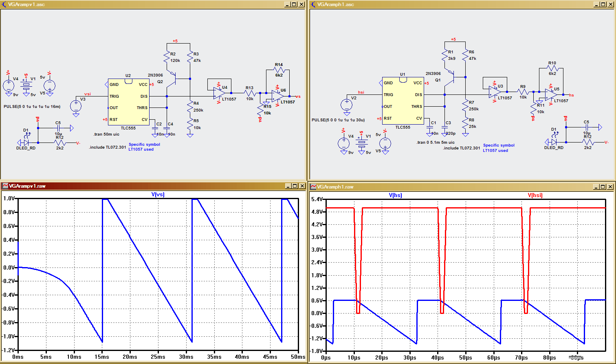Click the V(vs) trace label
The image size is (616, 364).
[158, 195]
